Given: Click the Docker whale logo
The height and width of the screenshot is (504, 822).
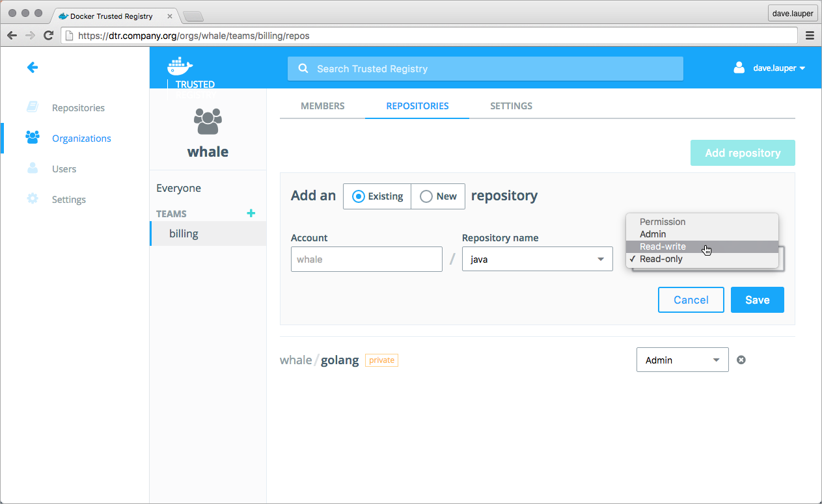Looking at the screenshot, I should pyautogui.click(x=180, y=66).
